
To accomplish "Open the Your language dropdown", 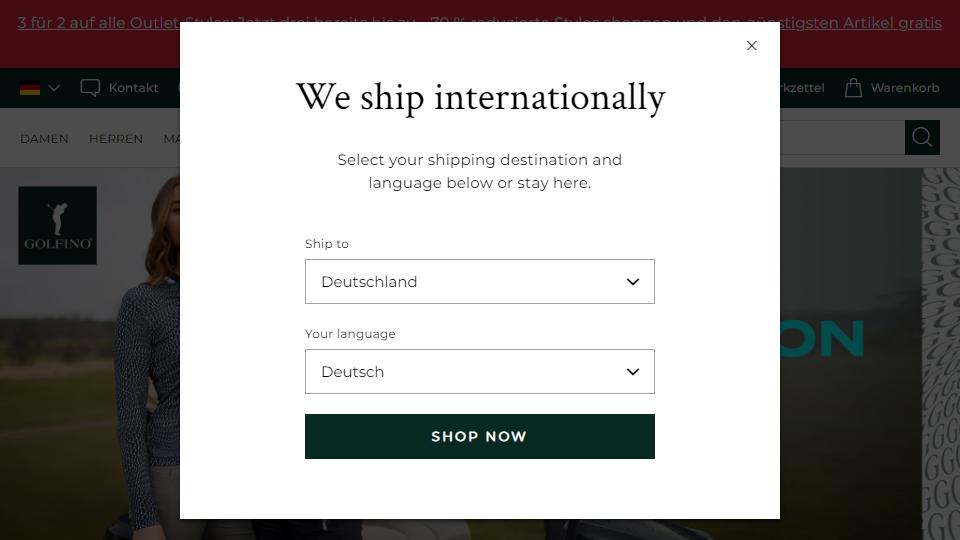I will [x=479, y=372].
